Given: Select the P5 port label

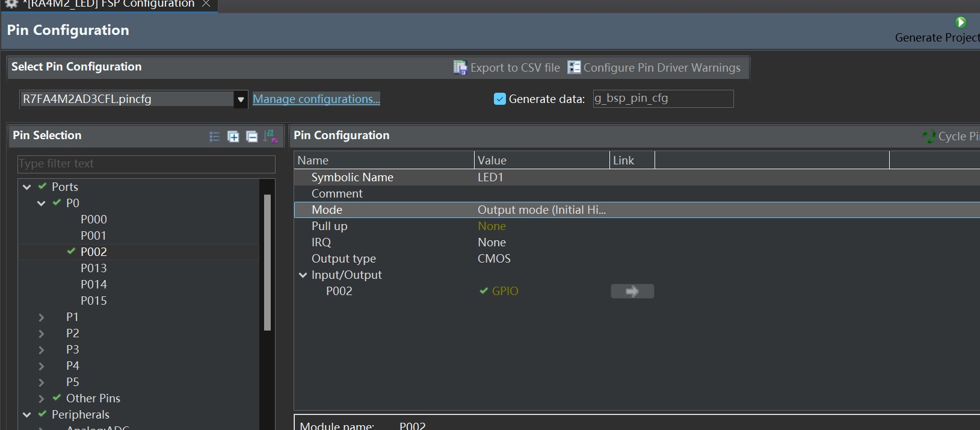Looking at the screenshot, I should coord(73,382).
